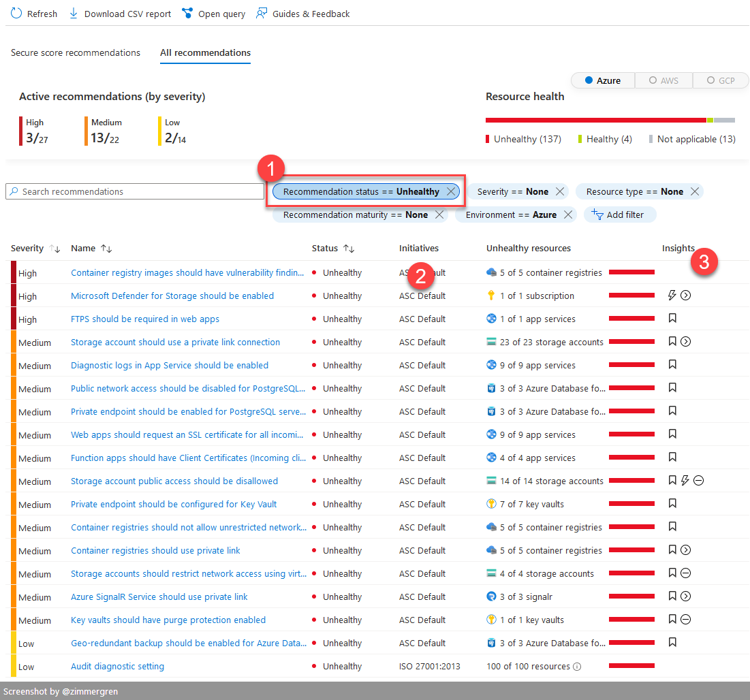Image resolution: width=750 pixels, height=700 pixels.
Task: Click the Refresh icon
Action: click(15, 13)
